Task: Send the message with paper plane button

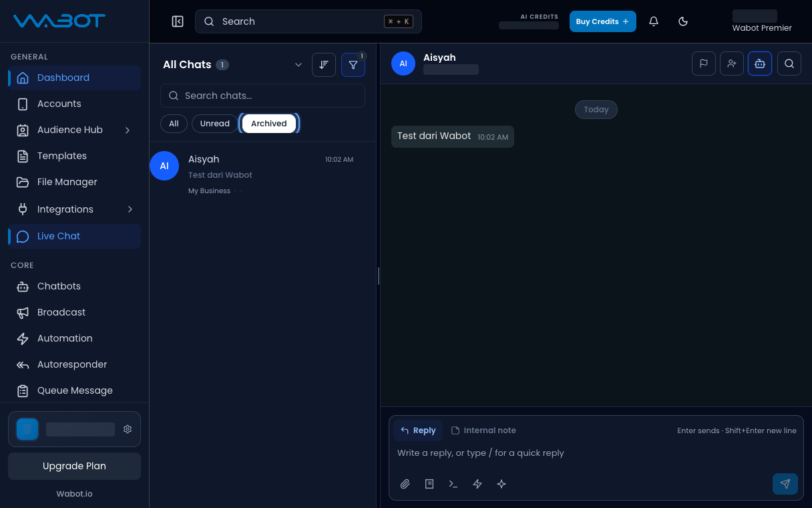Action: pos(785,484)
